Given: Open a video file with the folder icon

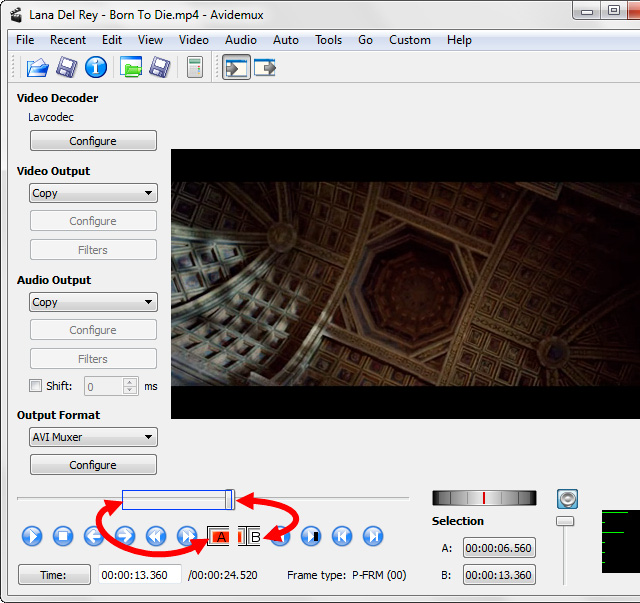Looking at the screenshot, I should point(37,67).
